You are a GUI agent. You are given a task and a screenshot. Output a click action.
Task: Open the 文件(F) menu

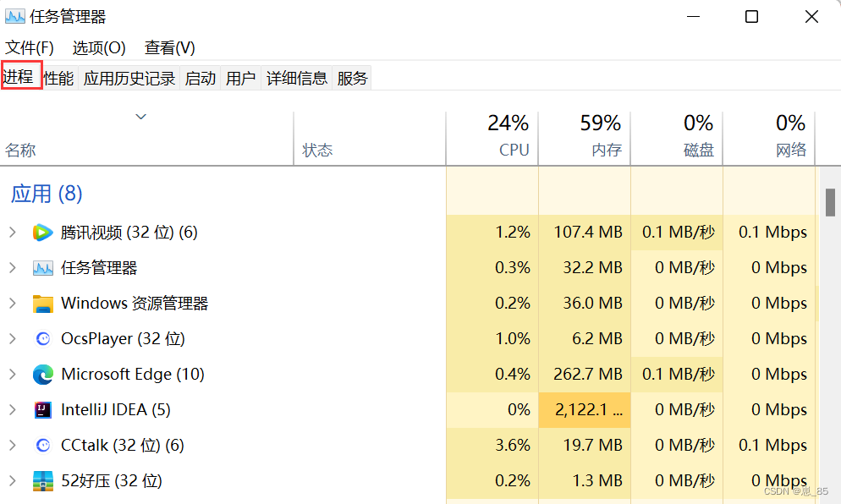(30, 47)
